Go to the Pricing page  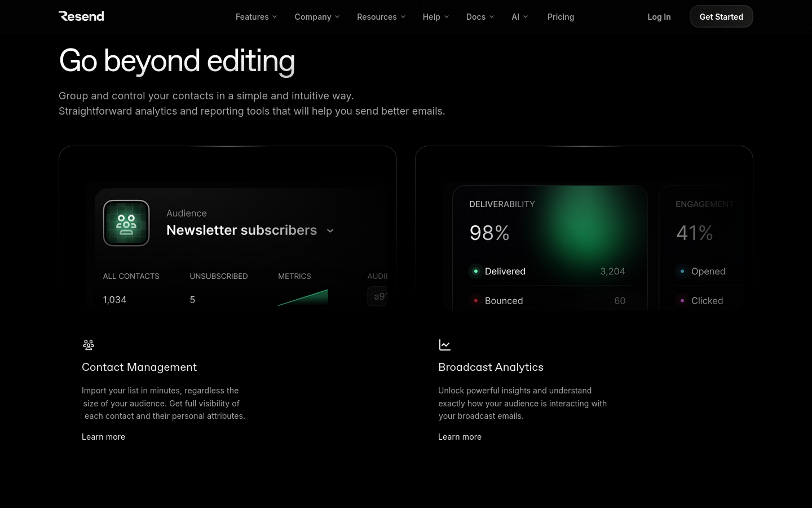tap(561, 17)
